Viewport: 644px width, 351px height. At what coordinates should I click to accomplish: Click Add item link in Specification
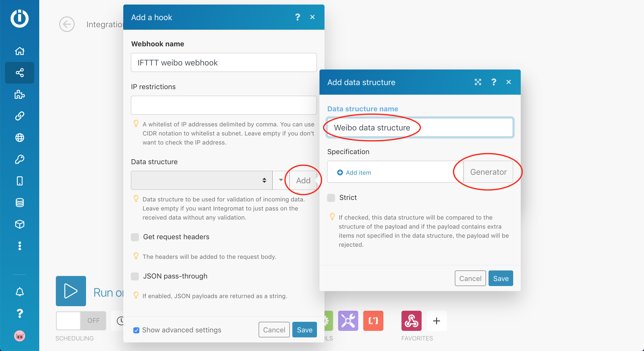(x=354, y=172)
